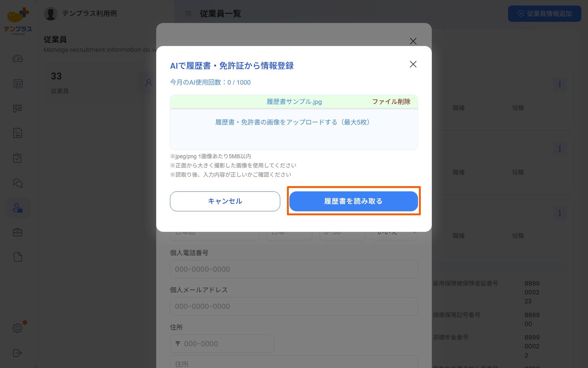588x368 pixels.
Task: Delete the uploaded file via ファイル削除
Action: coord(391,102)
